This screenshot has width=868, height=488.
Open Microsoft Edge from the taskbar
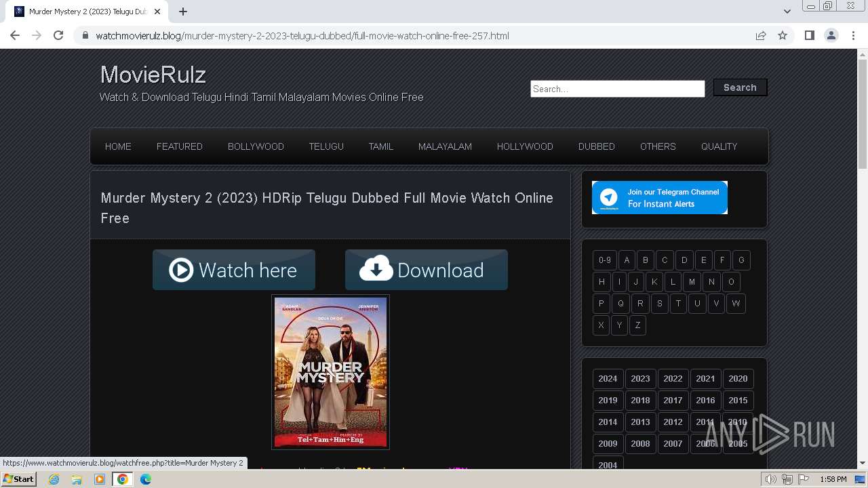146,479
